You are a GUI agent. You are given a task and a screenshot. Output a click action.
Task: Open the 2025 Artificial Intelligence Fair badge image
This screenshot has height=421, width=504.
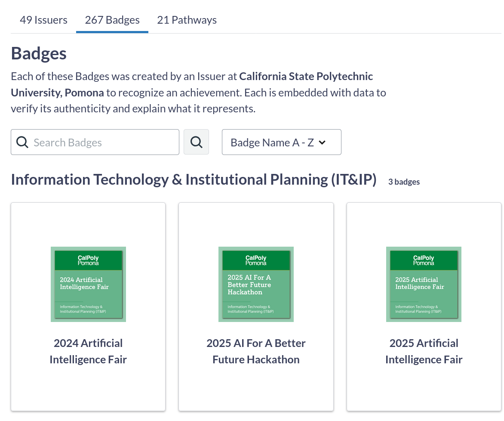pos(424,284)
